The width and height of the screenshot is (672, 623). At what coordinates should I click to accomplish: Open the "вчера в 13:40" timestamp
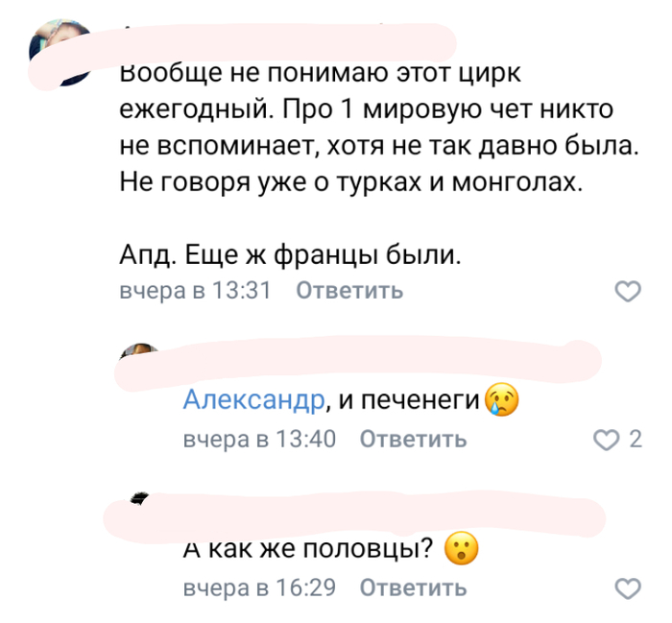click(x=258, y=440)
